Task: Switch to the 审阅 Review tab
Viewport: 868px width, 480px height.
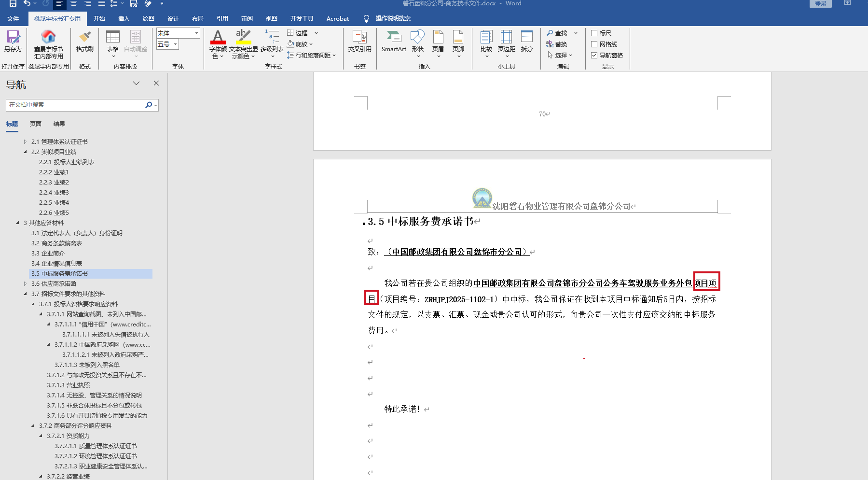Action: [247, 19]
